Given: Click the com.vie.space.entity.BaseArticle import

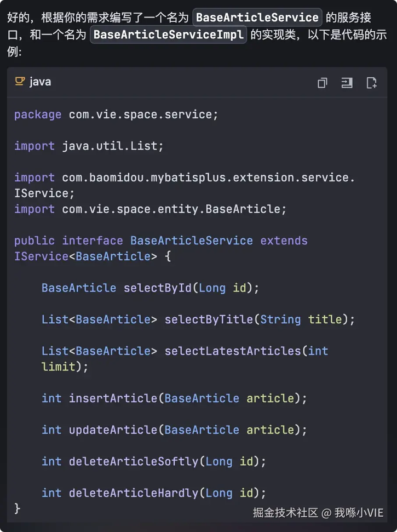Looking at the screenshot, I should point(150,209).
